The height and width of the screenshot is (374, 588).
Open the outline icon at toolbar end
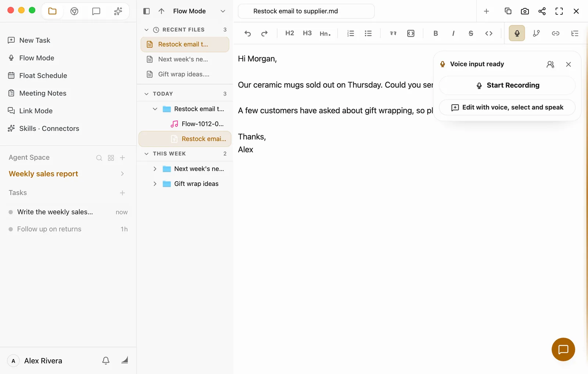click(575, 33)
